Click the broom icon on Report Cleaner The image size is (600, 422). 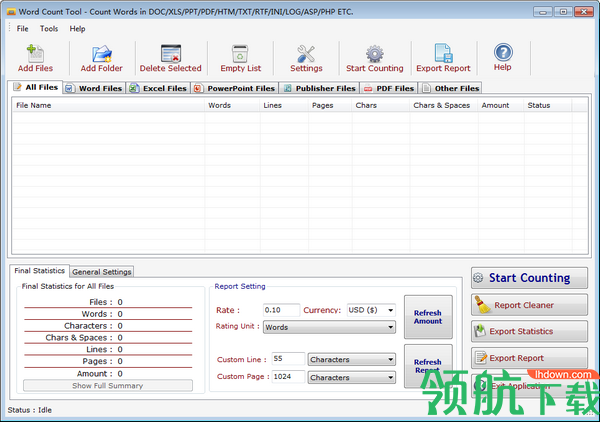coord(482,305)
